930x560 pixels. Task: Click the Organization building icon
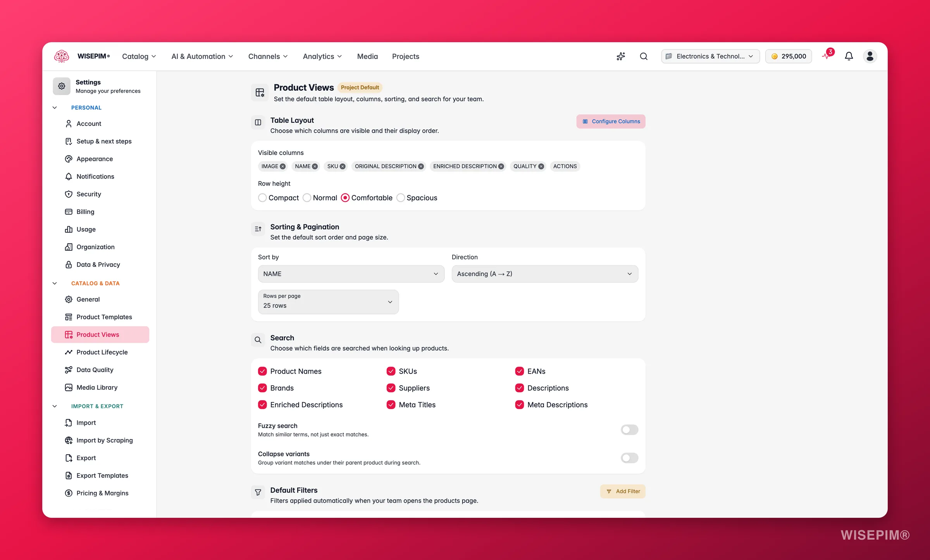69,247
